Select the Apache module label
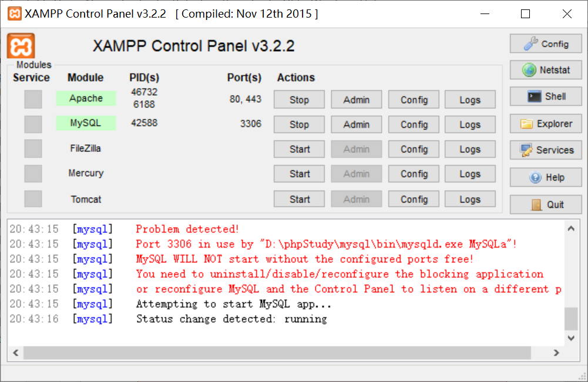The image size is (588, 382). point(86,98)
